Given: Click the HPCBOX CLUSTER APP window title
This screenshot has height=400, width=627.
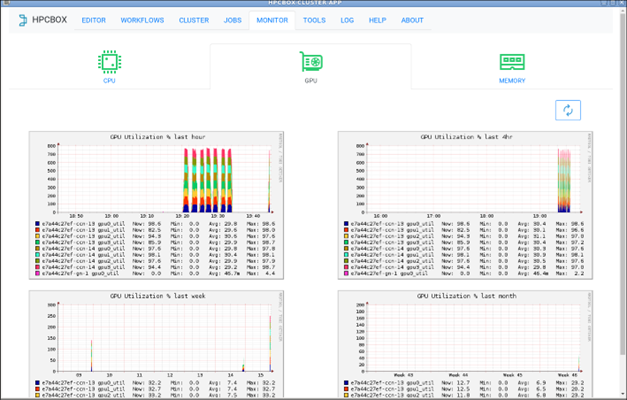Looking at the screenshot, I should (x=305, y=3).
